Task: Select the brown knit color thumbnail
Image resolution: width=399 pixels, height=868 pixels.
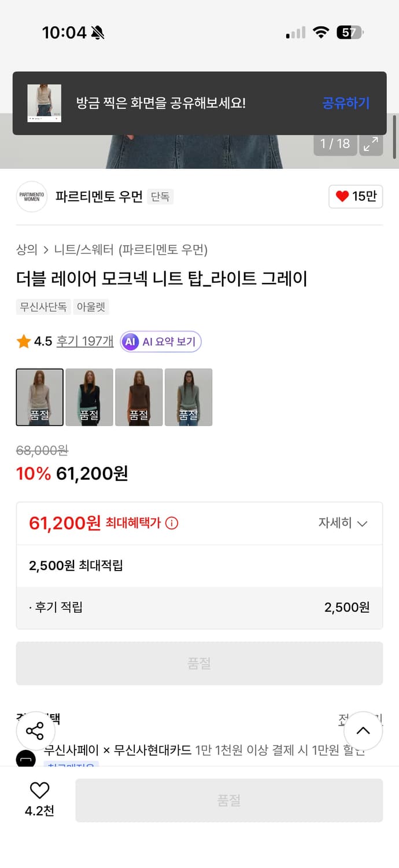Action: click(x=139, y=397)
